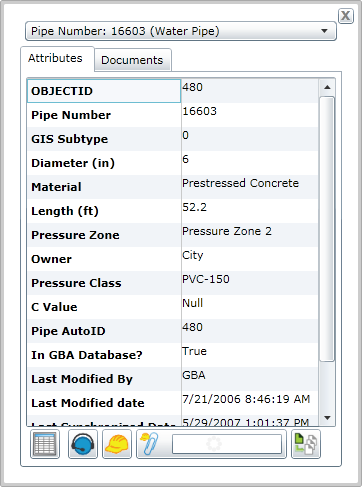Open the attribute table grid icon
The width and height of the screenshot is (362, 487).
[45, 444]
